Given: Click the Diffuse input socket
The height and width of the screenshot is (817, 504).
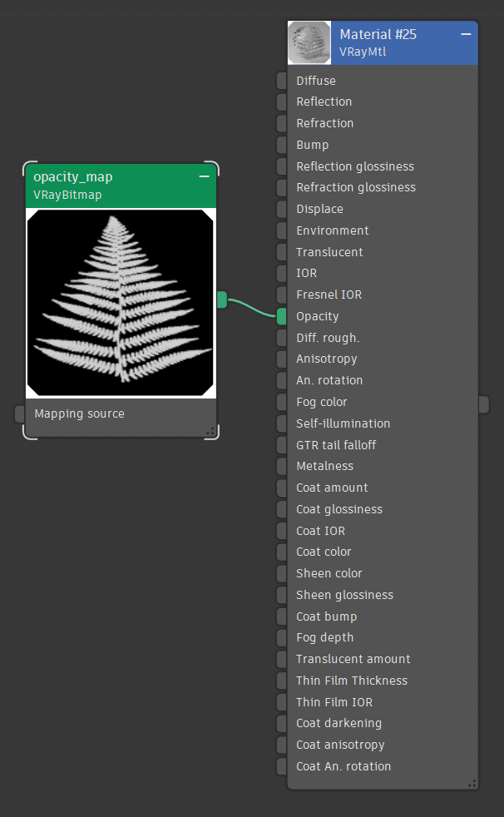Looking at the screenshot, I should [x=281, y=81].
